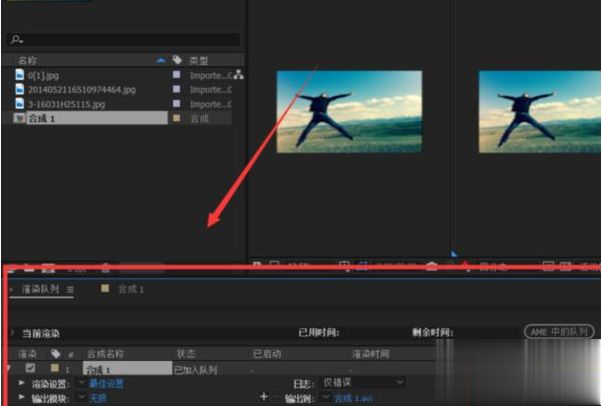Click the label tag column icon in project panel
This screenshot has width=602, height=406.
[177, 60]
